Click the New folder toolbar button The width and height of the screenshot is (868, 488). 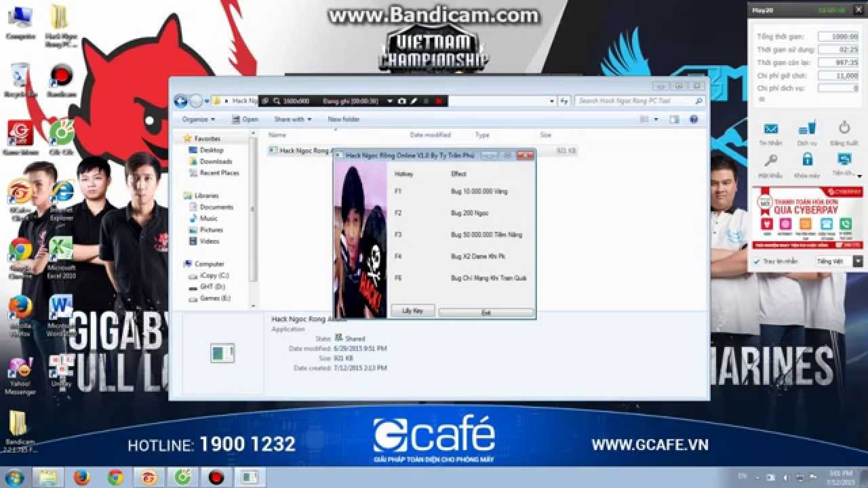pyautogui.click(x=344, y=119)
